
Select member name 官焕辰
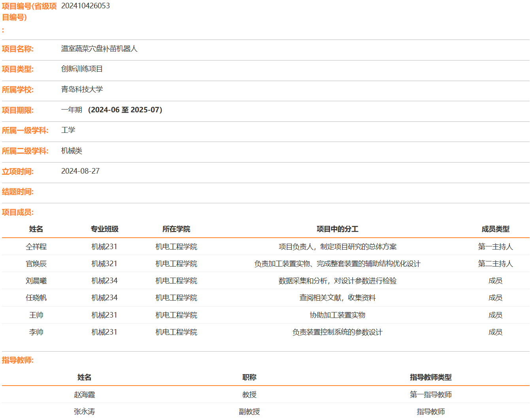pos(36,264)
